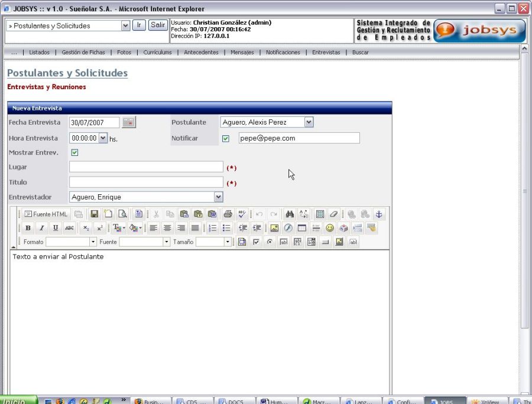The width and height of the screenshot is (532, 404).
Task: Click the Save icon in editor toolbar
Action: [94, 214]
